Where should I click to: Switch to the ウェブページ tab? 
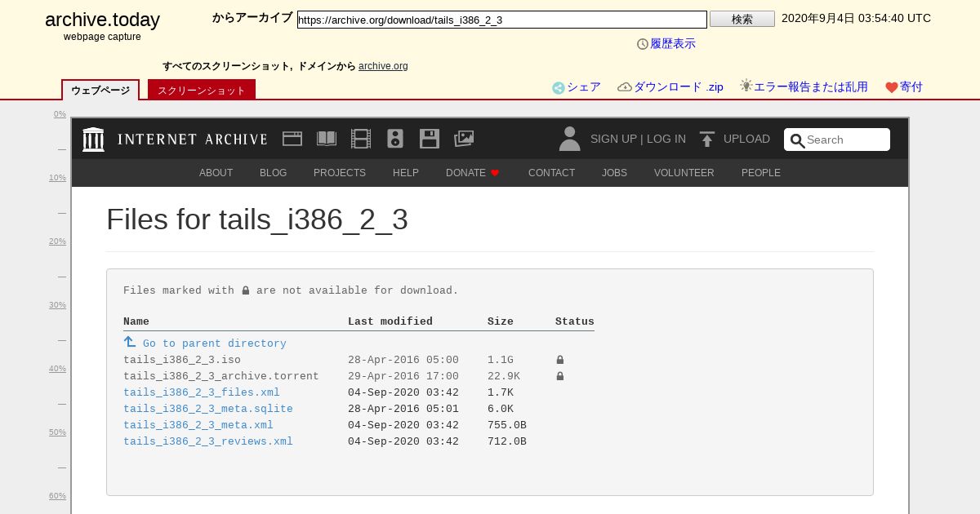point(100,90)
